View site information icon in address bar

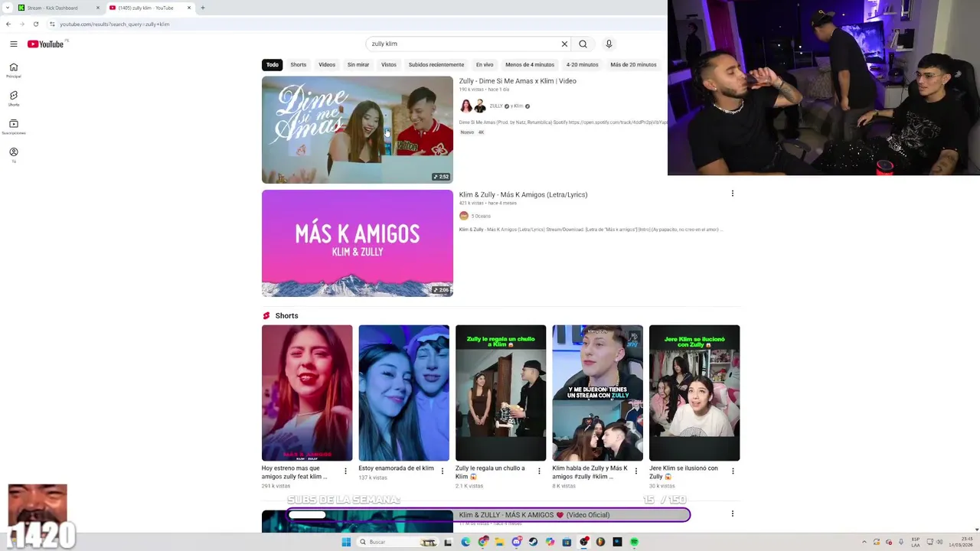[x=52, y=24]
